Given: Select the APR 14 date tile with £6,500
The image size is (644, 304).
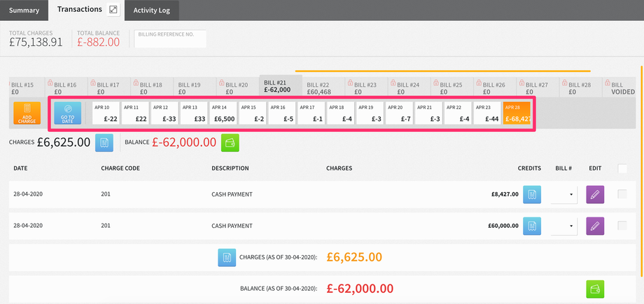Looking at the screenshot, I should (x=223, y=113).
